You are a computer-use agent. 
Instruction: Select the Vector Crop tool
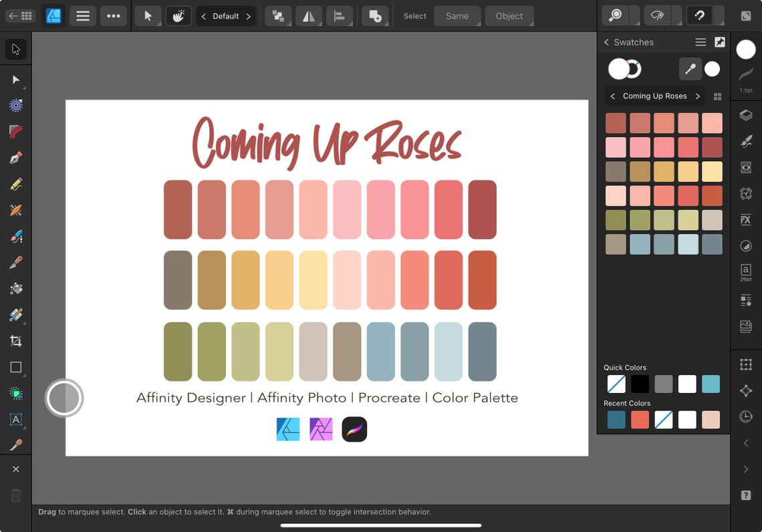16,341
